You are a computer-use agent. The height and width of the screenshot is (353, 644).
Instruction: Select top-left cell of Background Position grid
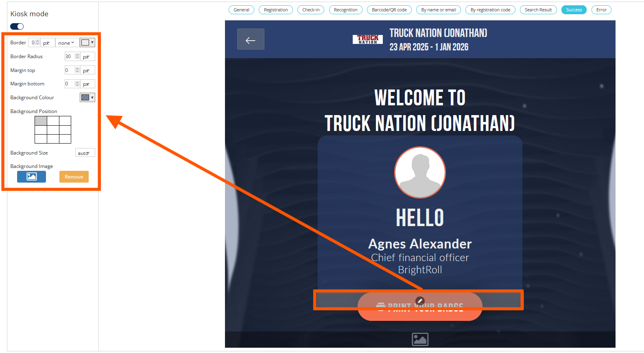tap(41, 121)
